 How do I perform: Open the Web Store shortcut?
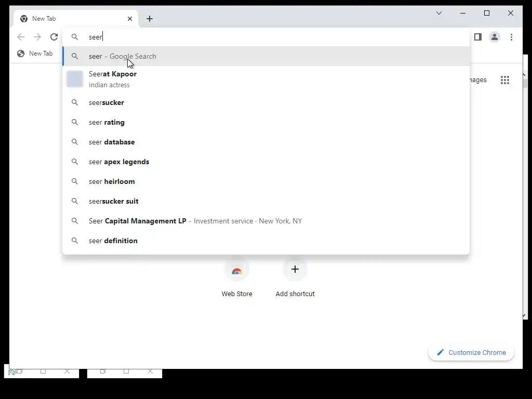point(237,276)
